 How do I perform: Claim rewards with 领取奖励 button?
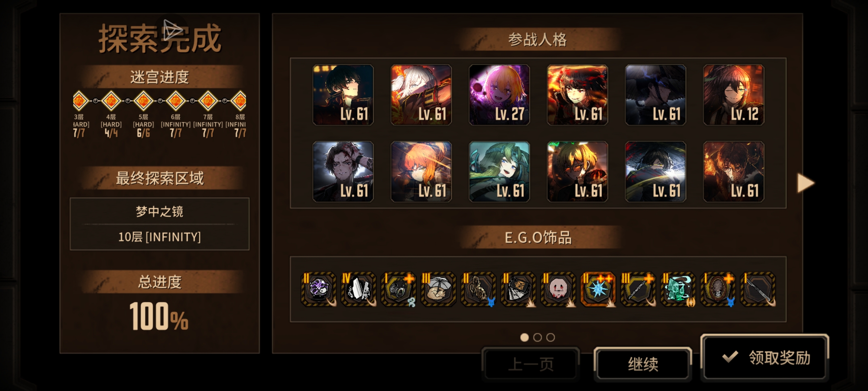tap(765, 357)
